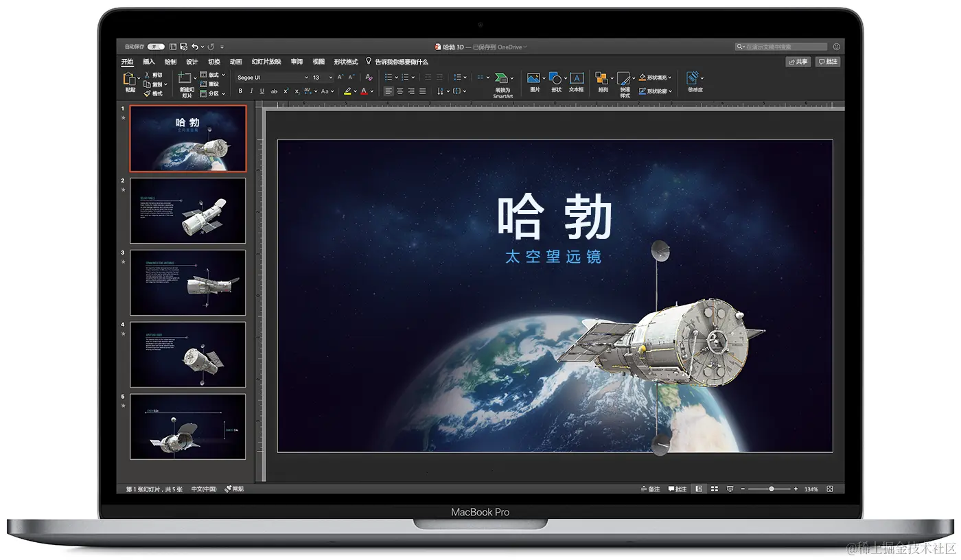The image size is (961, 560).
Task: Enable underline formatting
Action: [262, 91]
